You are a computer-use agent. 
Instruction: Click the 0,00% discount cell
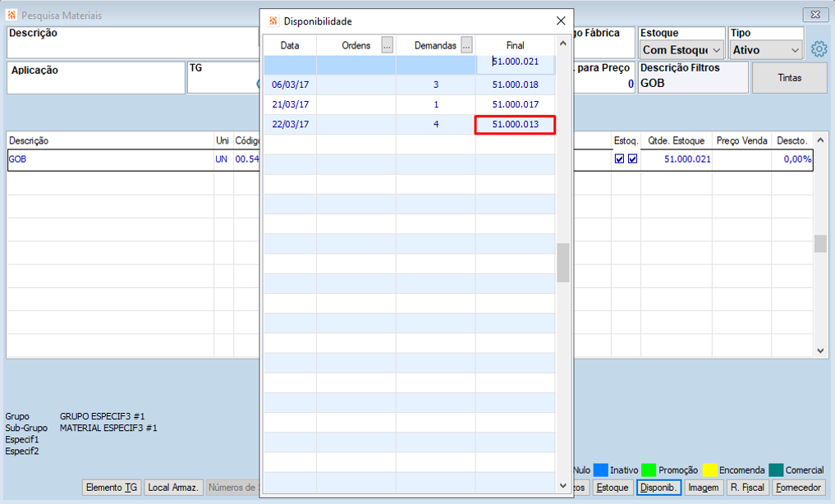792,159
